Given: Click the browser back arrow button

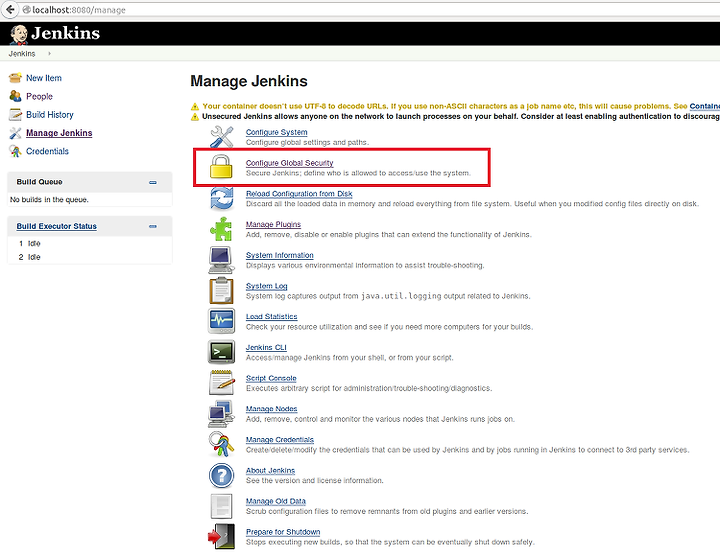Looking at the screenshot, I should click(x=10, y=9).
